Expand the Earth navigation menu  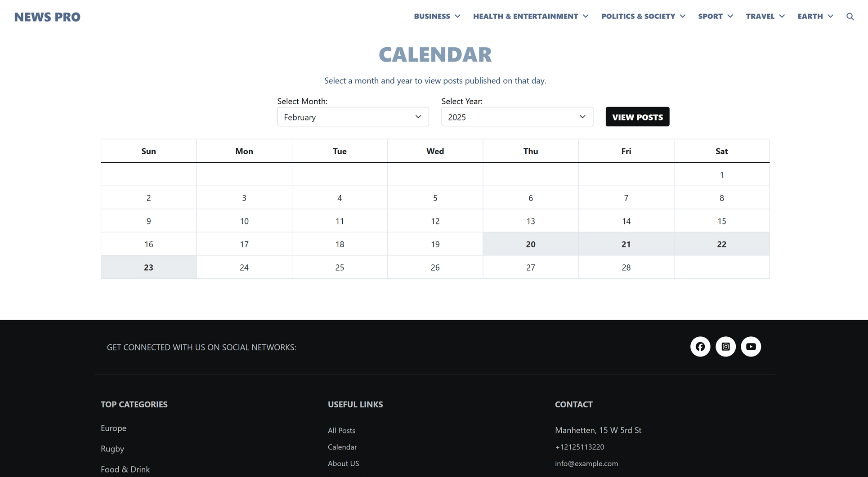coord(815,16)
